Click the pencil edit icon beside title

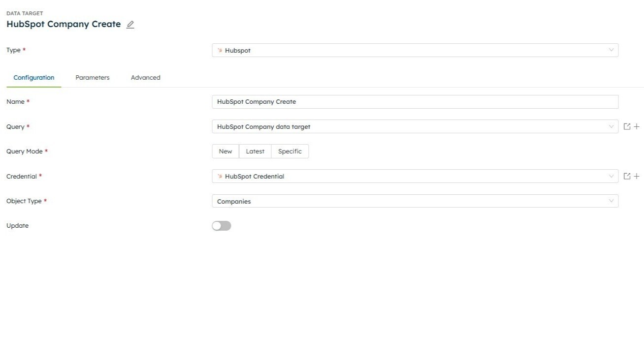[130, 25]
